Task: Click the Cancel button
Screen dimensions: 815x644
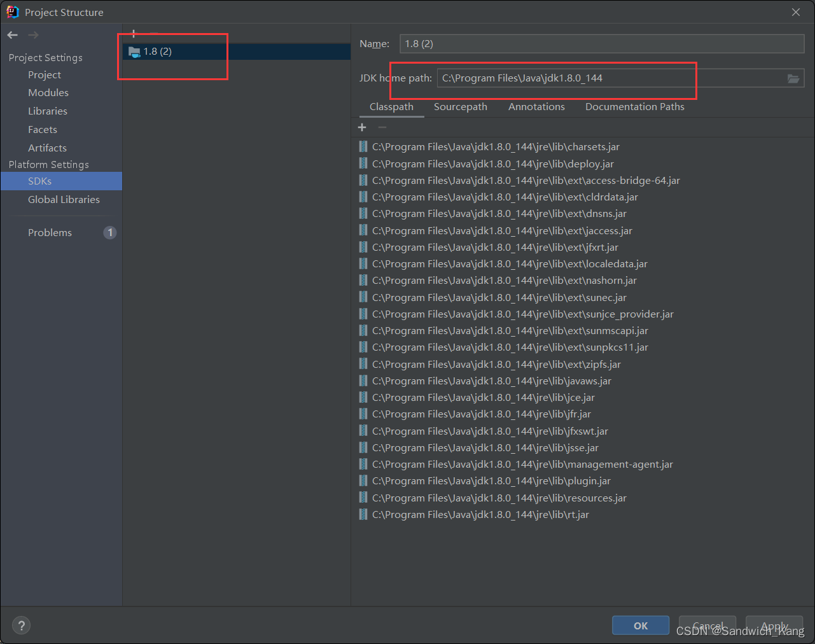Action: pos(707,626)
